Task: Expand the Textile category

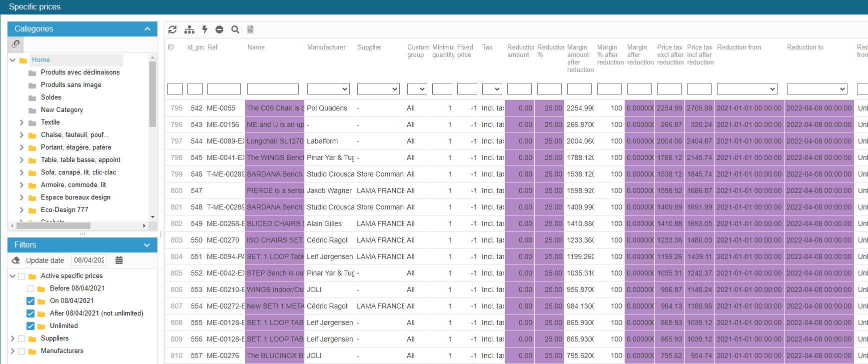Action: (x=21, y=122)
